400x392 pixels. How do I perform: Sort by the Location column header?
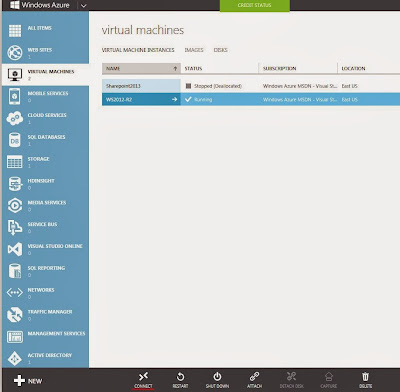tap(369, 68)
